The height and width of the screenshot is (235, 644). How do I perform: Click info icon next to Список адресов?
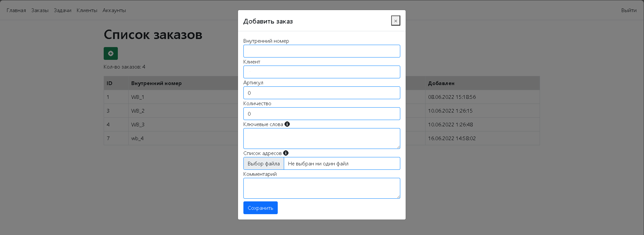286,153
